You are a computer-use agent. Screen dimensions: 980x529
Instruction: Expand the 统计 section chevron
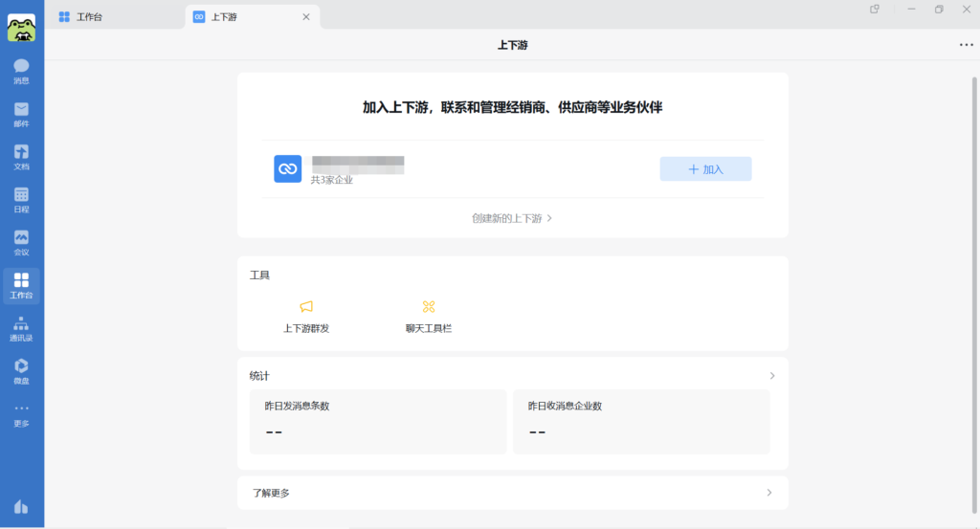click(772, 375)
